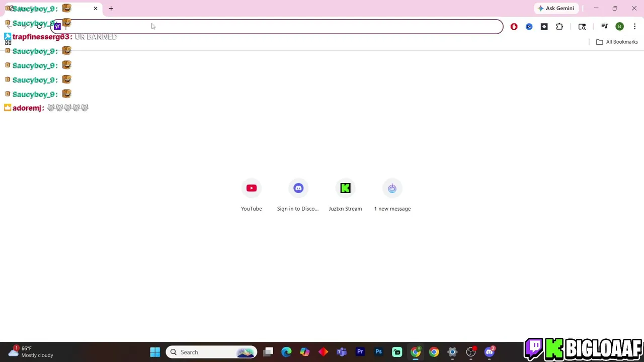Open the Sign in to Discord shortcut
The image size is (644, 362).
click(x=298, y=188)
